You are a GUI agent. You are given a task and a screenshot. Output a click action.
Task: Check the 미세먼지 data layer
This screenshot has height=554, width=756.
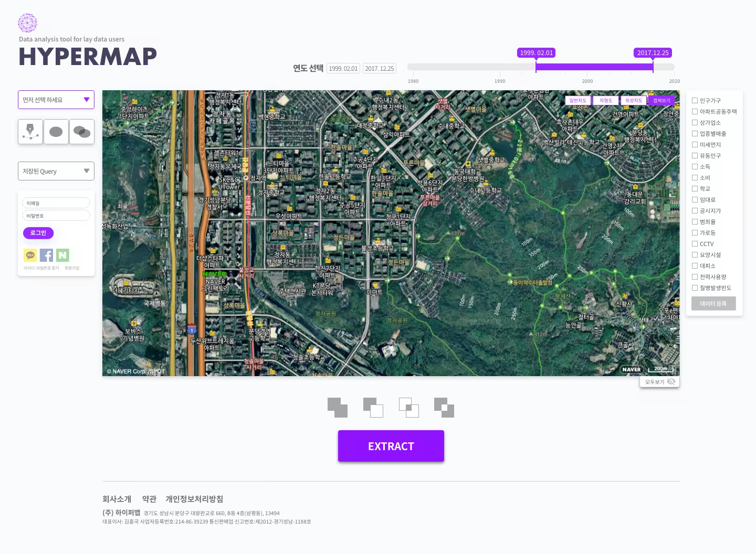(x=695, y=144)
